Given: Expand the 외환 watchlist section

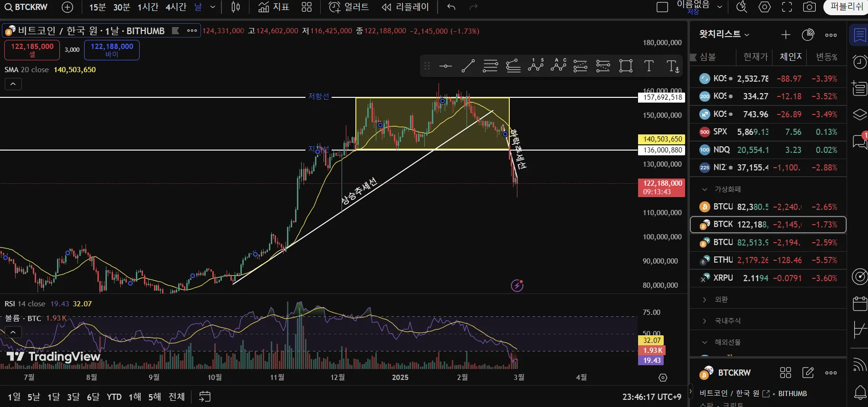Looking at the screenshot, I should coord(705,300).
